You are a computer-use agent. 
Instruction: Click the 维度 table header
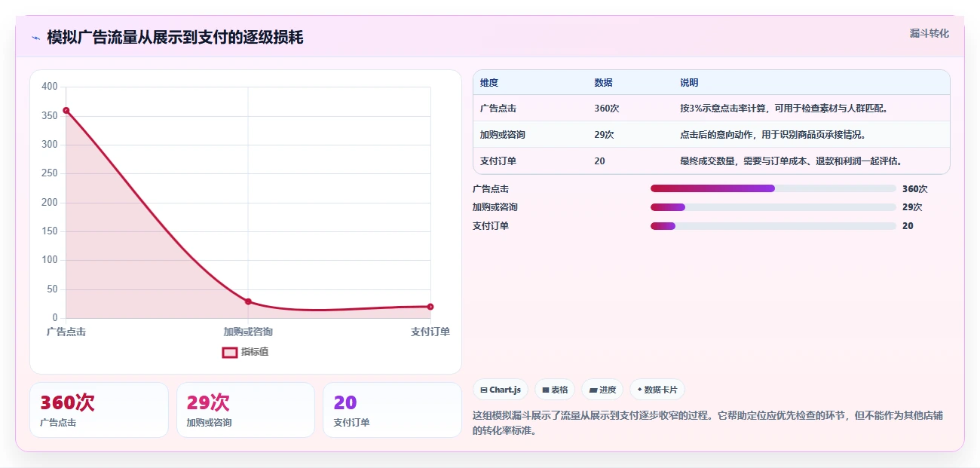pos(489,83)
